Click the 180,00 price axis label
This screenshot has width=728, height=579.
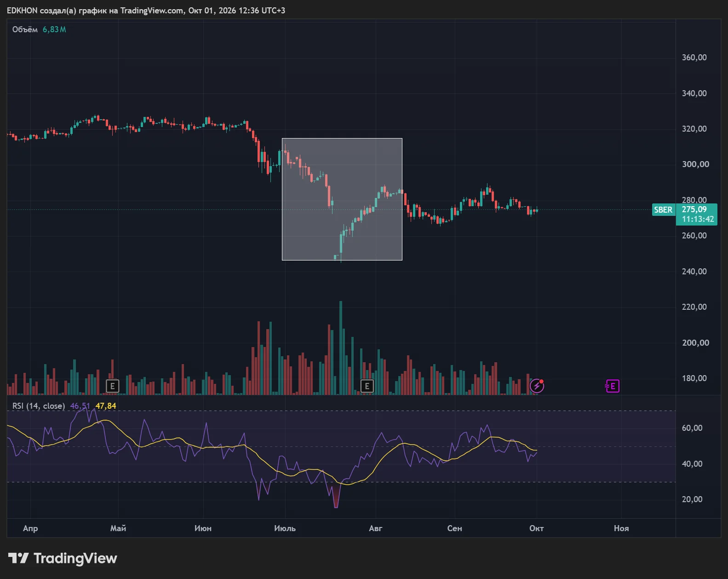694,378
